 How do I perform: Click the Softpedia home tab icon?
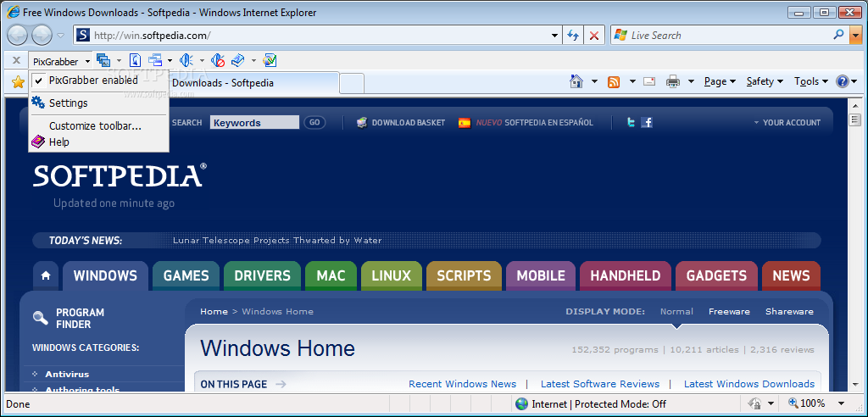point(46,275)
